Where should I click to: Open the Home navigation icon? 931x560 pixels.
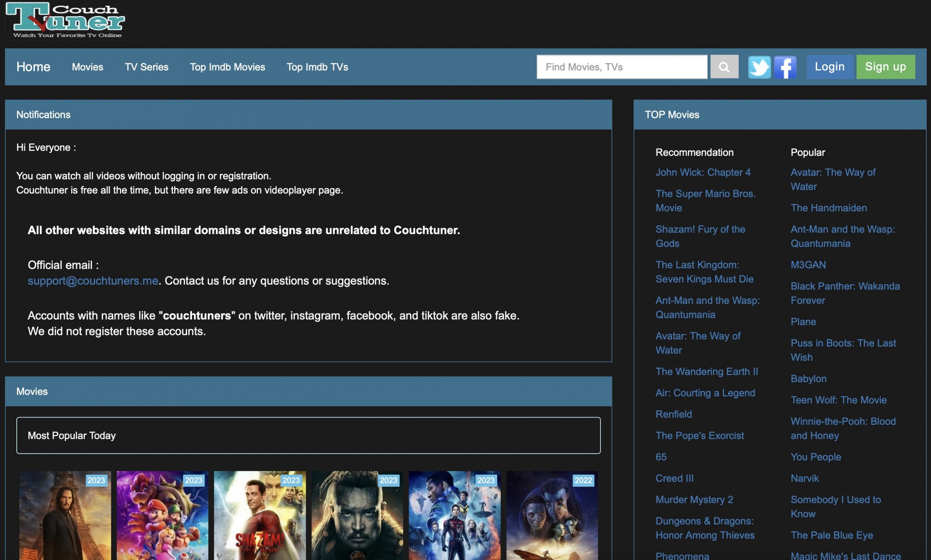pyautogui.click(x=33, y=67)
